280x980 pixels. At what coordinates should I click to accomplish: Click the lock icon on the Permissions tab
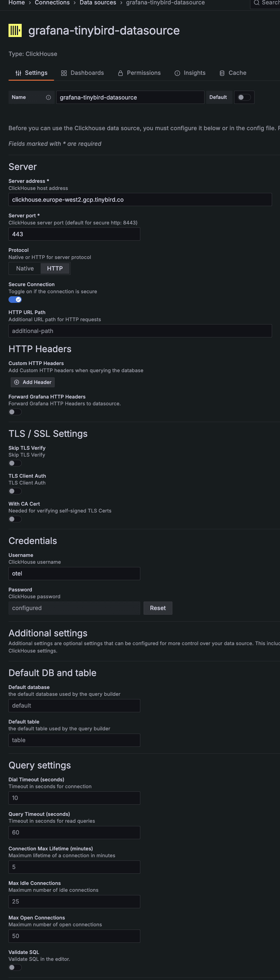[120, 73]
